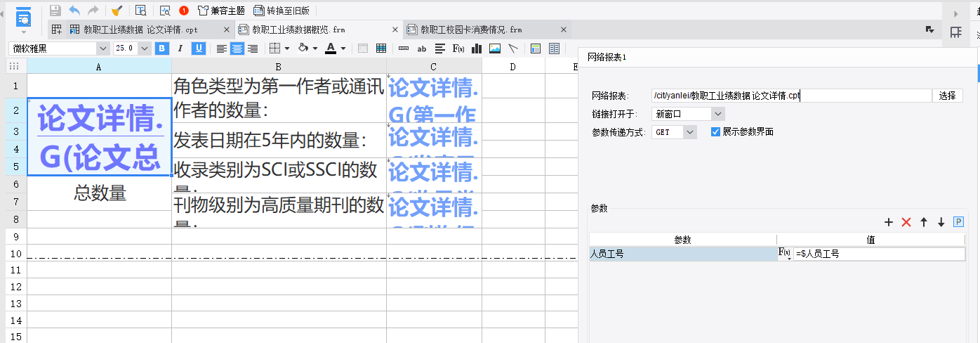
Task: Click the 兼容主题 button
Action: click(221, 11)
